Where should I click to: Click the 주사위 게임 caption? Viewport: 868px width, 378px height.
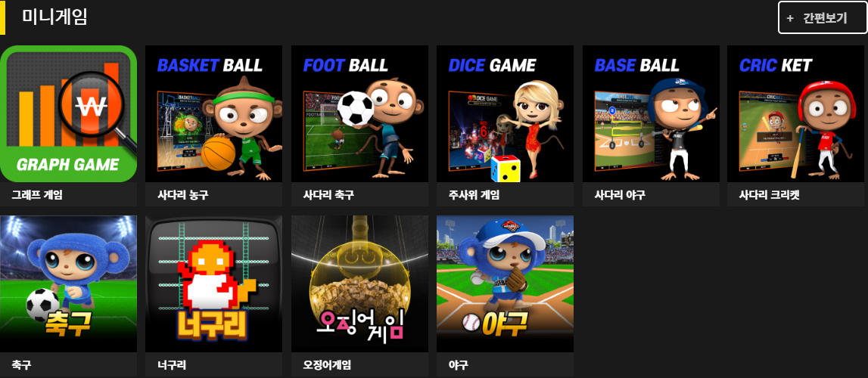474,195
